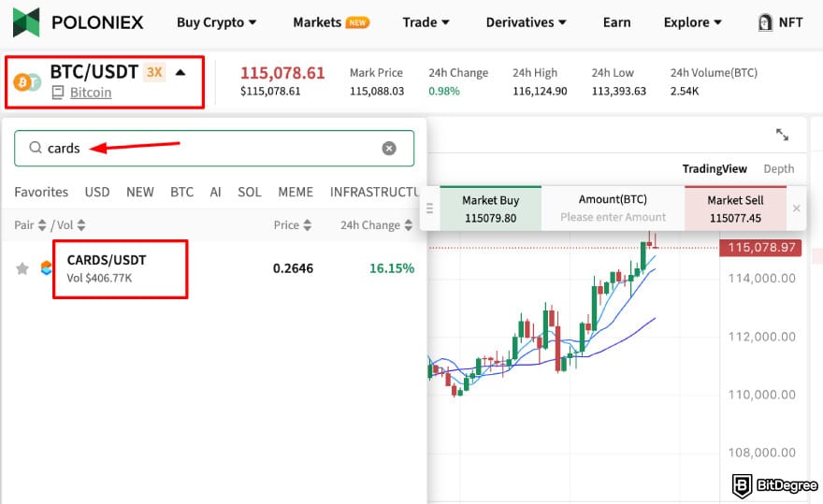Expand the chart to fullscreen
This screenshot has width=823, height=504.
tap(782, 135)
